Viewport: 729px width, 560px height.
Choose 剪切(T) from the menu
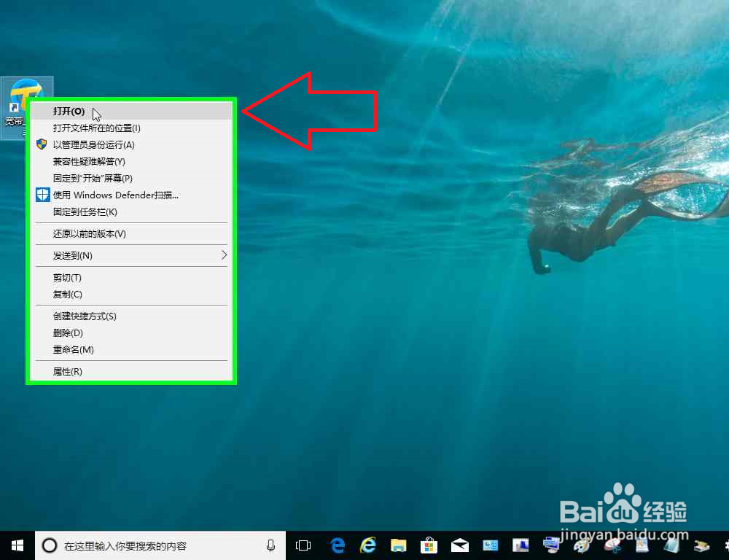tap(131, 277)
